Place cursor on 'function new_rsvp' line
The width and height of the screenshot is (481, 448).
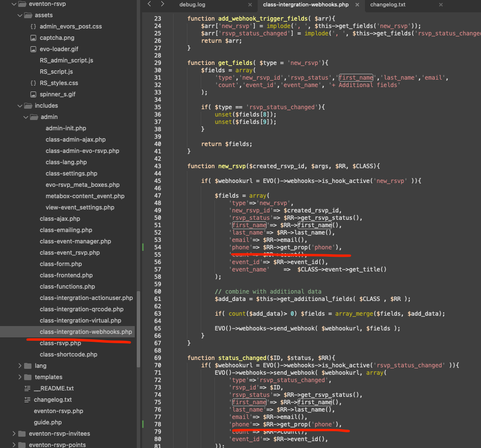283,166
